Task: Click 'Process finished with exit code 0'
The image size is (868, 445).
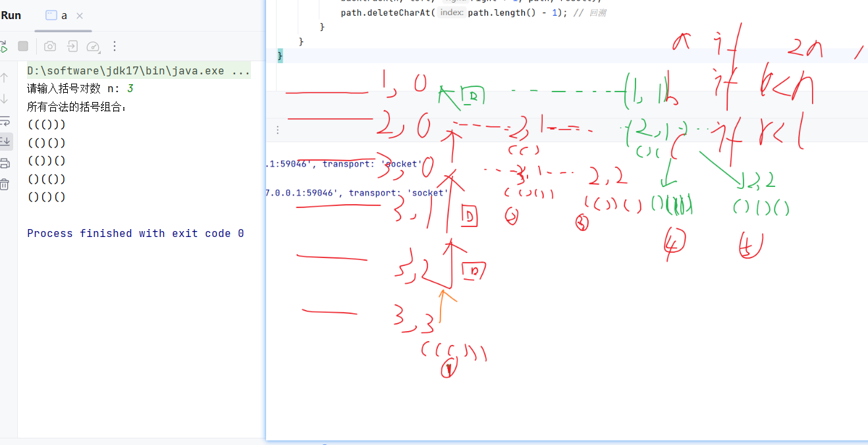Action: coord(136,233)
